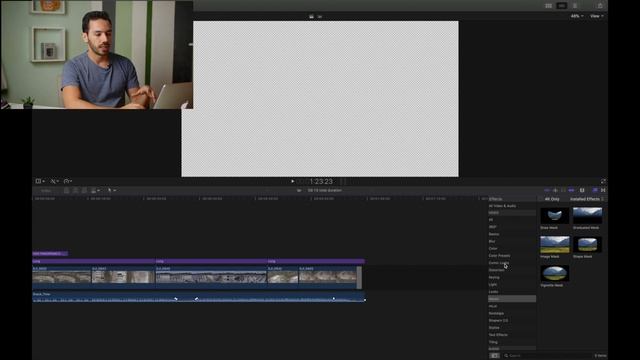This screenshot has width=640, height=360.
Task: Select the Shape Mask effect thumbnail
Action: pyautogui.click(x=587, y=244)
